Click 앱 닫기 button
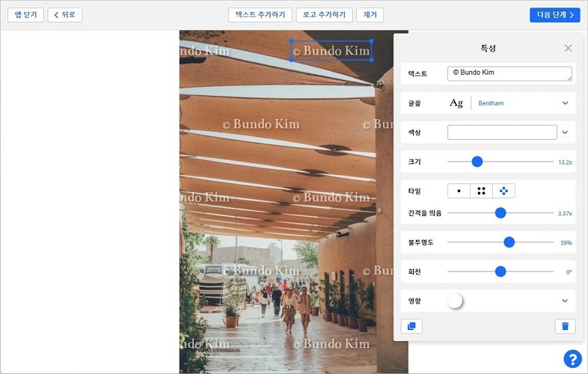The height and width of the screenshot is (374, 588). click(26, 15)
